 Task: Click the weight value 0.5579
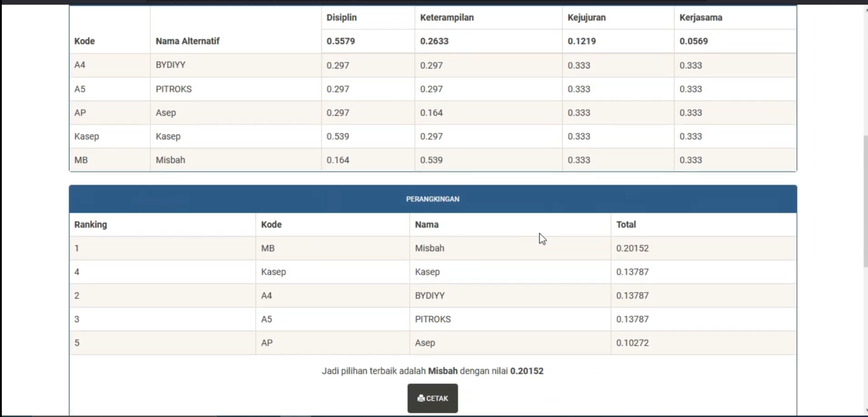tap(340, 41)
